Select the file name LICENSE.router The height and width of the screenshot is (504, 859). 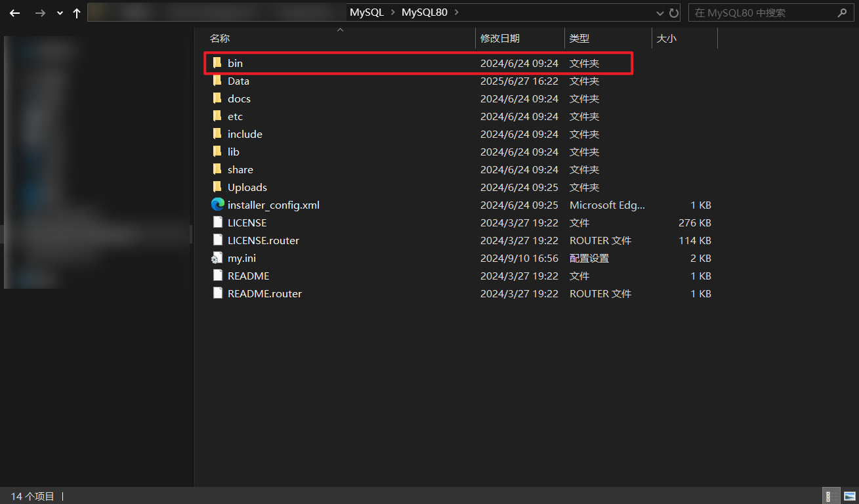click(x=263, y=240)
